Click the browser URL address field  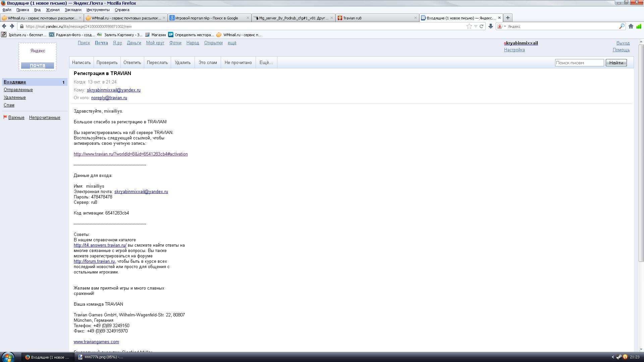coord(244,26)
